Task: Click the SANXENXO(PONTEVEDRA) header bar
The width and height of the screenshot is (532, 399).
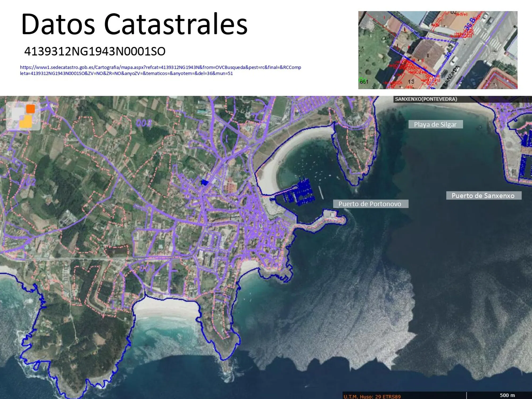Action: (426, 99)
